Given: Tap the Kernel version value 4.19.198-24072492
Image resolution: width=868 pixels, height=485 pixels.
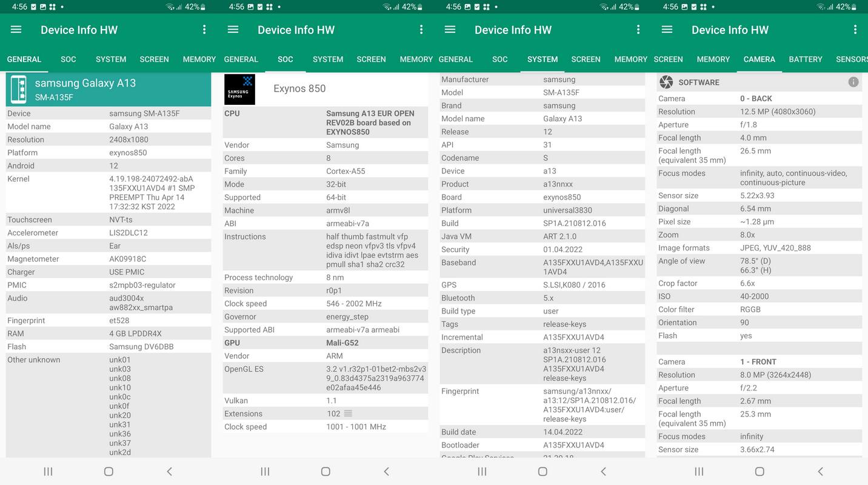Looking at the screenshot, I should point(152,193).
